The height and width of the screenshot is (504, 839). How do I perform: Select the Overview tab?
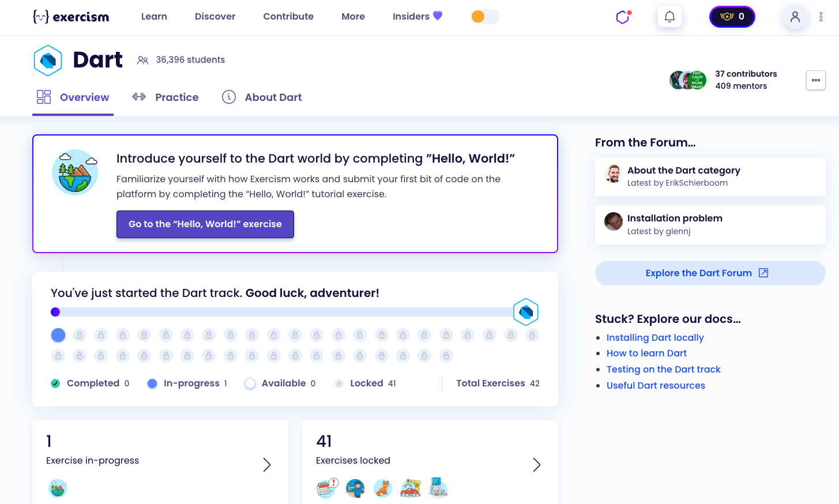pos(73,97)
